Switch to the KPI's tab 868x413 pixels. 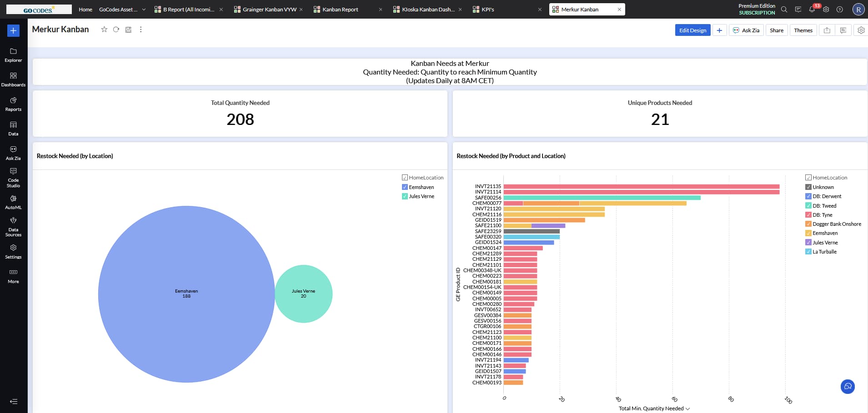click(487, 10)
